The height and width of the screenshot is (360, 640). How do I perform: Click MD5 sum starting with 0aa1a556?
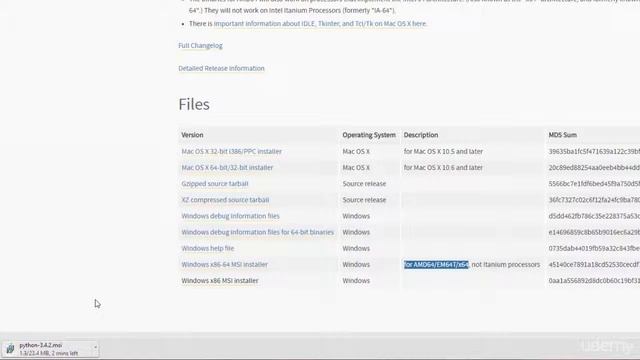tap(594, 281)
